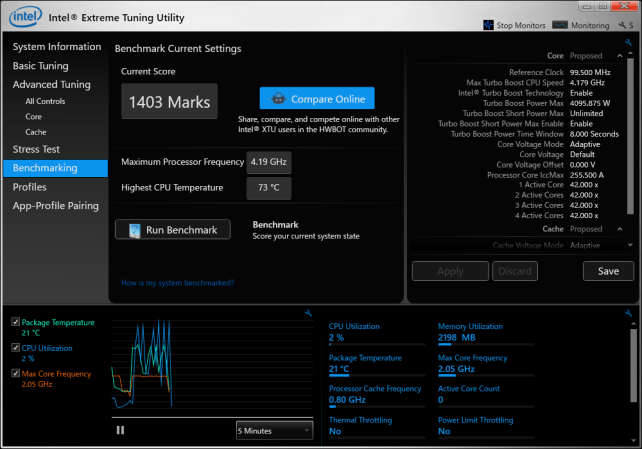The width and height of the screenshot is (642, 449).
Task: Click the Run Benchmark button
Action: [x=173, y=230]
